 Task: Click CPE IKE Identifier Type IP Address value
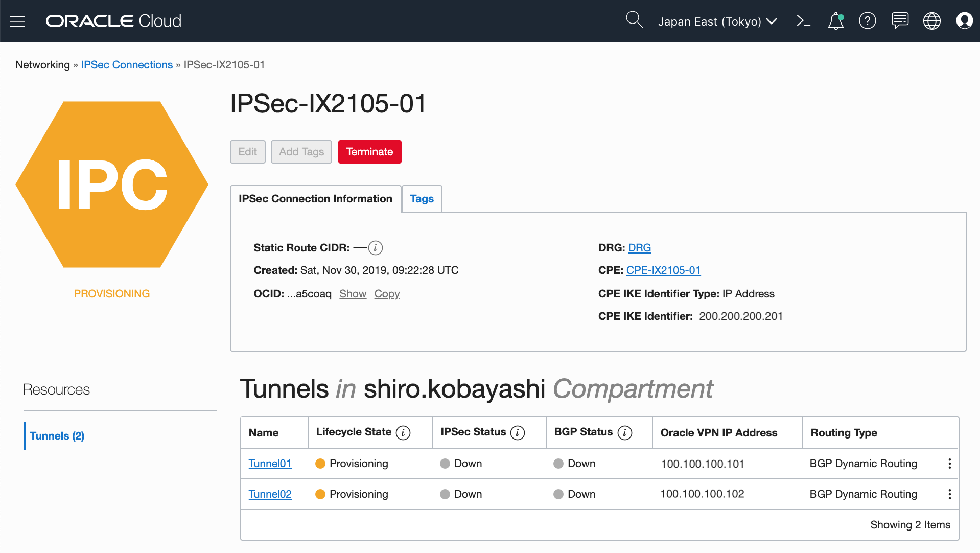[749, 294]
